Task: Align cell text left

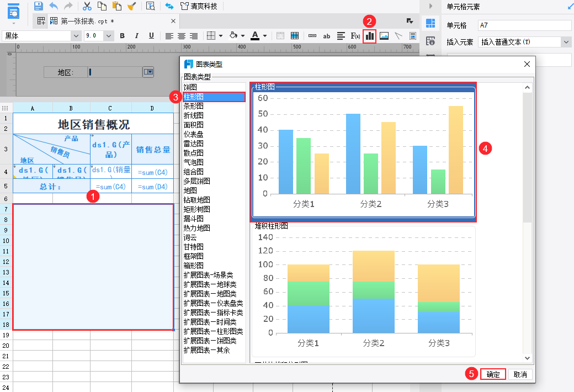Action: click(x=169, y=36)
